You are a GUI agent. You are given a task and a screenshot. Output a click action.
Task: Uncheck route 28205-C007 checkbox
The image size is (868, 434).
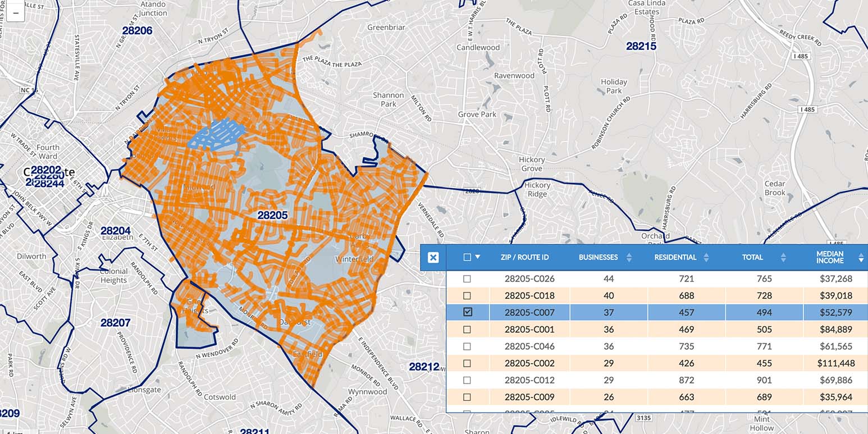pos(467,312)
